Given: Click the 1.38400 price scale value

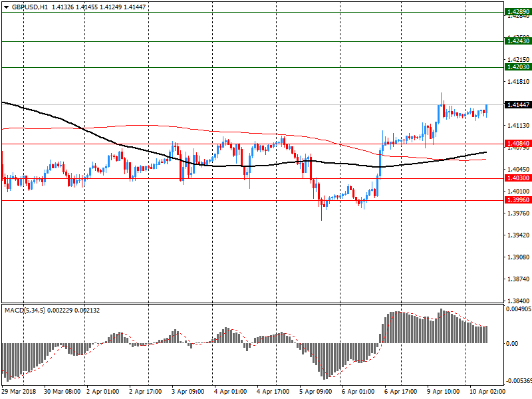Looking at the screenshot, I should point(518,301).
